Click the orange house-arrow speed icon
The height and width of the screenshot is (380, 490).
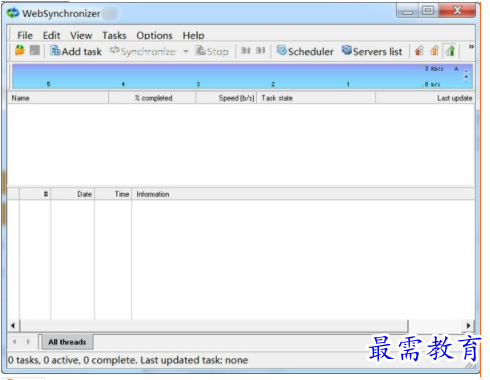pos(434,51)
